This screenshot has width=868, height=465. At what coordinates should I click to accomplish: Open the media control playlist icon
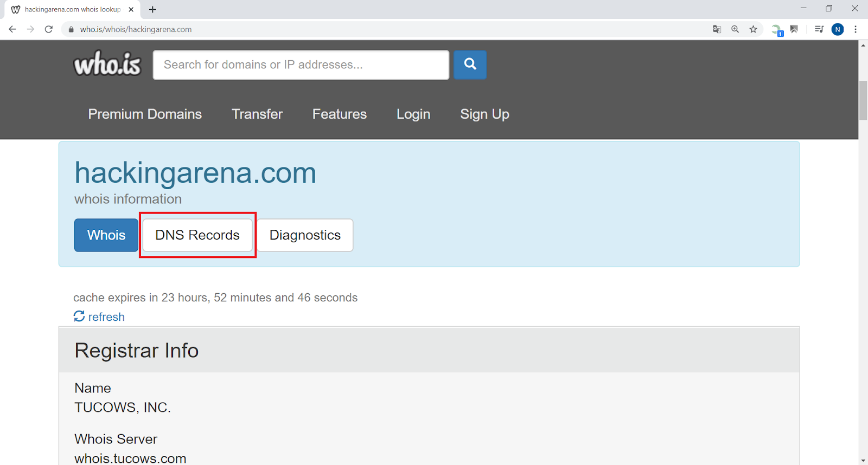coord(819,29)
